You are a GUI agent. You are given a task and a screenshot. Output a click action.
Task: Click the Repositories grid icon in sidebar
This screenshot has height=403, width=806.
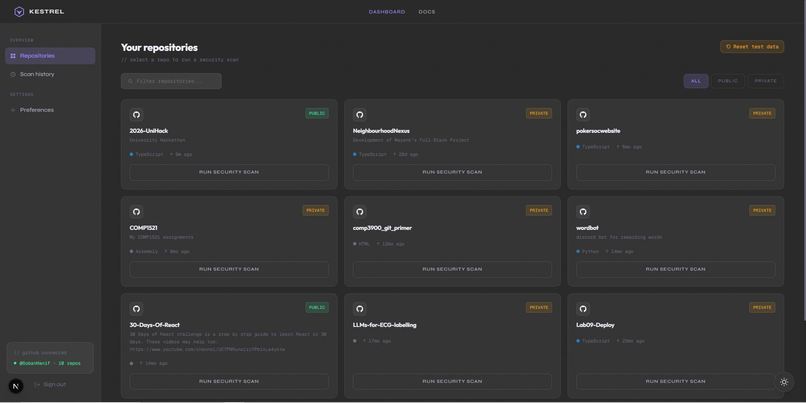click(x=13, y=56)
